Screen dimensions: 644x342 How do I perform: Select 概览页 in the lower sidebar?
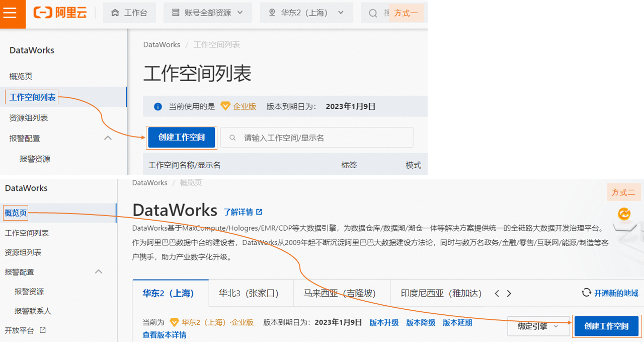(16, 213)
